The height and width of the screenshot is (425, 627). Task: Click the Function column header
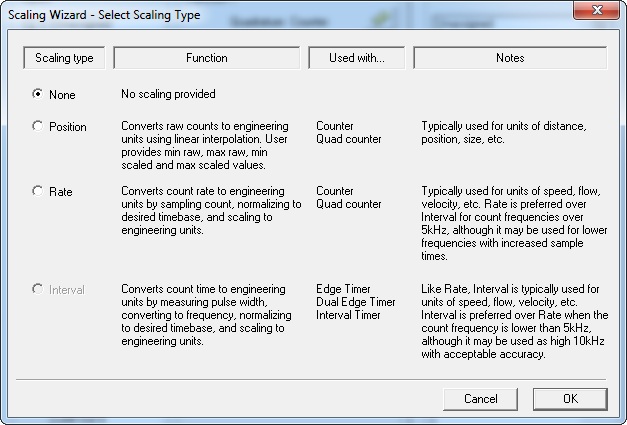[x=207, y=58]
